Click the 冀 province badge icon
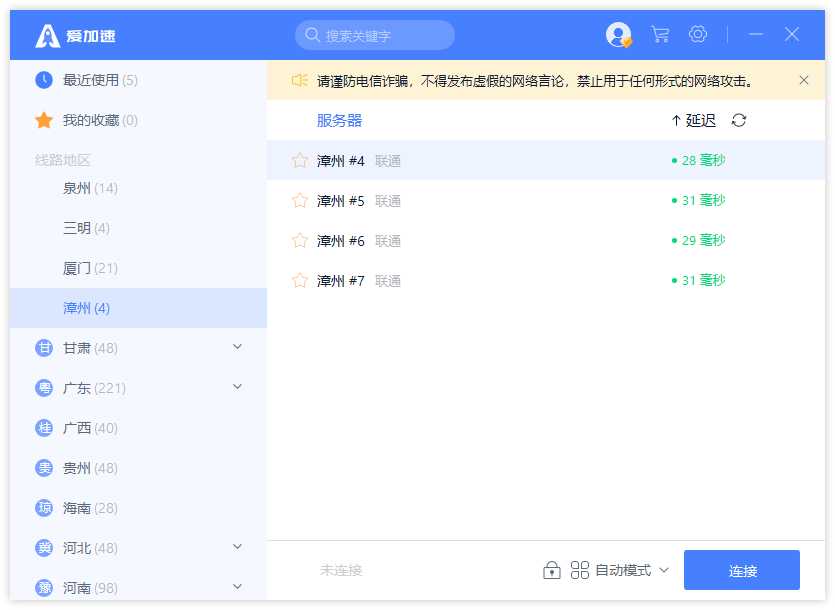 pyautogui.click(x=44, y=548)
